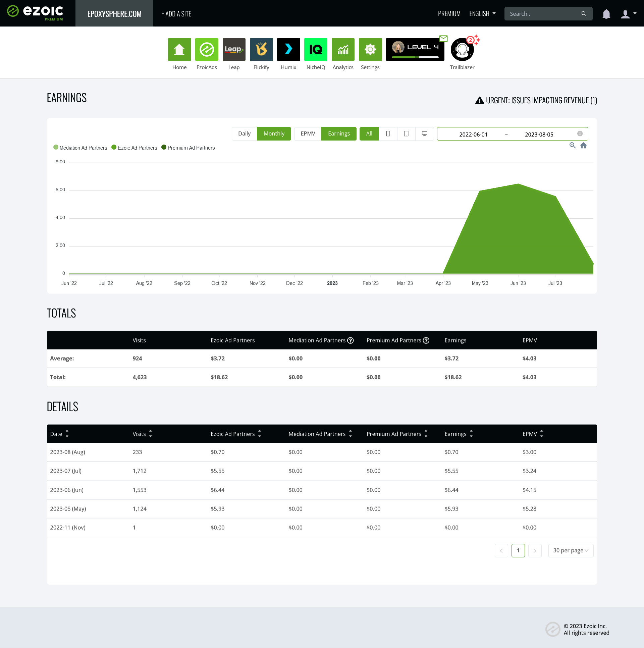The image size is (644, 648).
Task: Click the envelope icon on Level badge
Action: coord(443,39)
